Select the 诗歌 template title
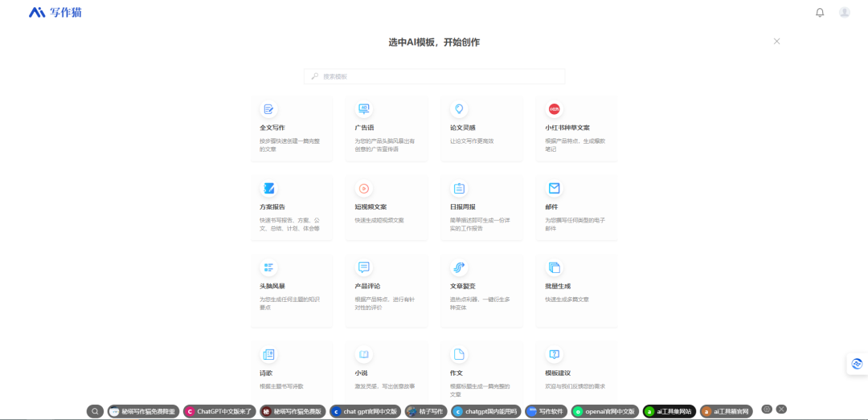Screen dimensions: 868x420 pos(266,373)
